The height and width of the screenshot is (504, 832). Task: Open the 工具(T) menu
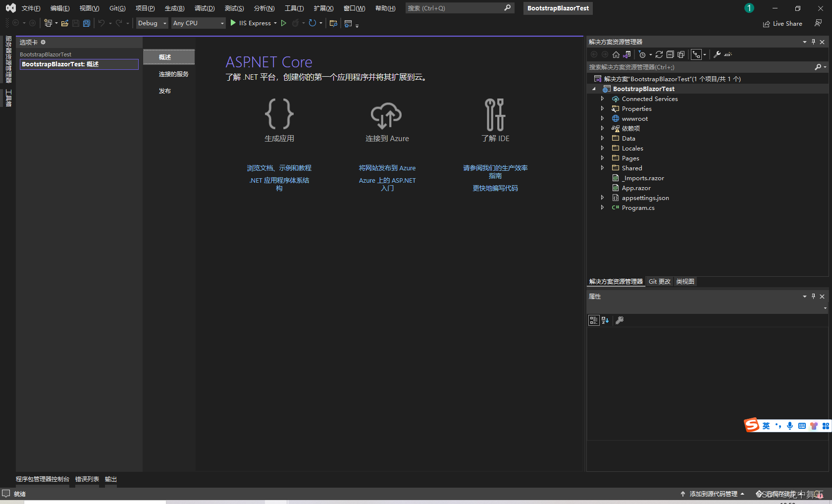[x=294, y=8]
